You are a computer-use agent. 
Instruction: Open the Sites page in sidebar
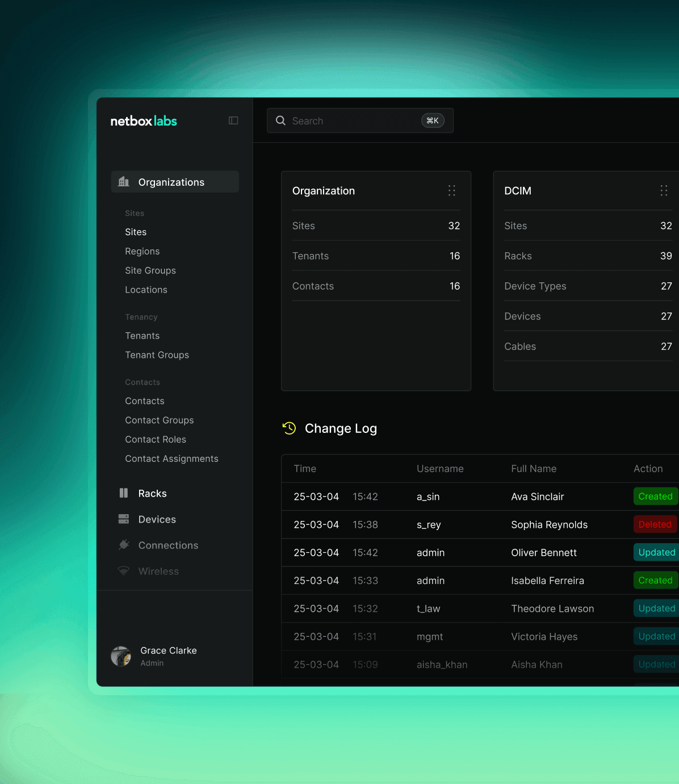(136, 232)
